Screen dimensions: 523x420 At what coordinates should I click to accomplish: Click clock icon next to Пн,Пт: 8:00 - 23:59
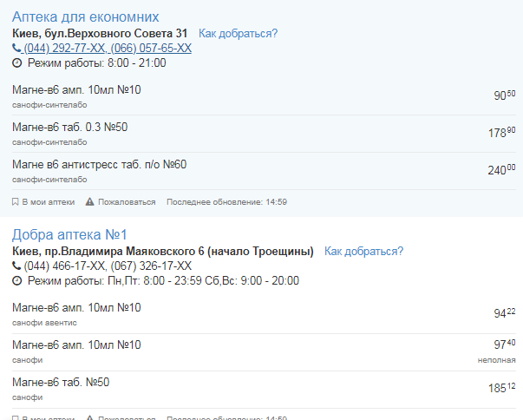pos(16,281)
